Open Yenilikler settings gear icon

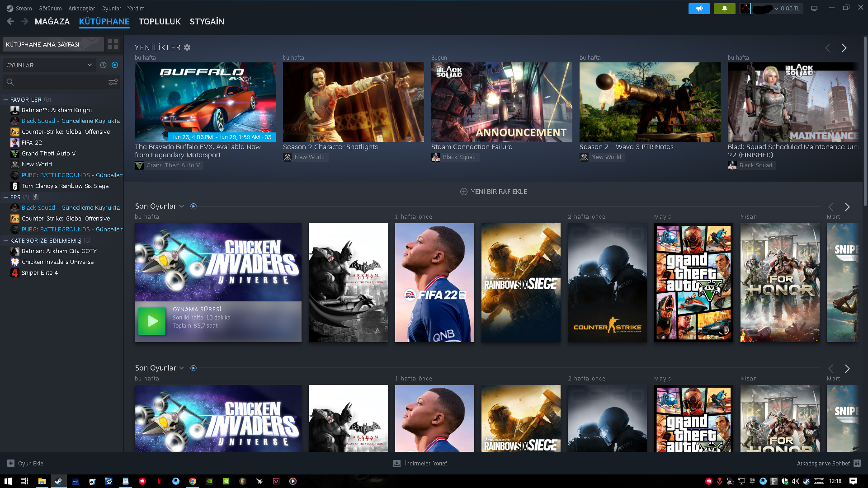pos(187,47)
